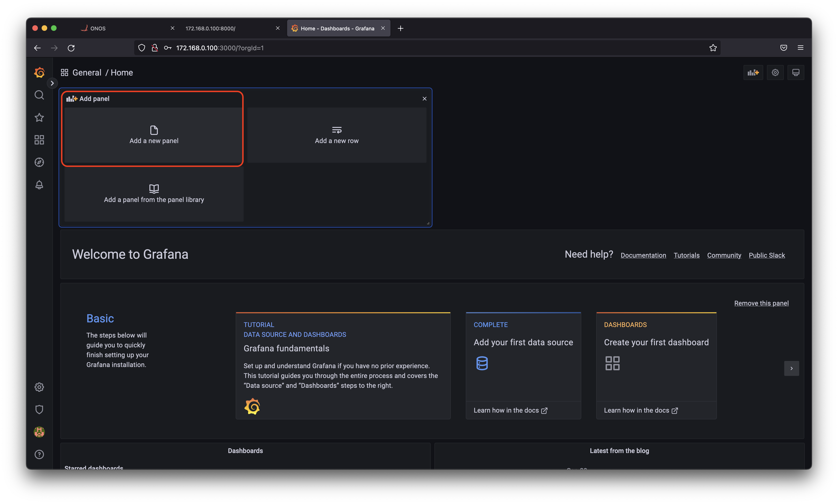Click Remove this panel
This screenshot has width=838, height=504.
pos(761,303)
